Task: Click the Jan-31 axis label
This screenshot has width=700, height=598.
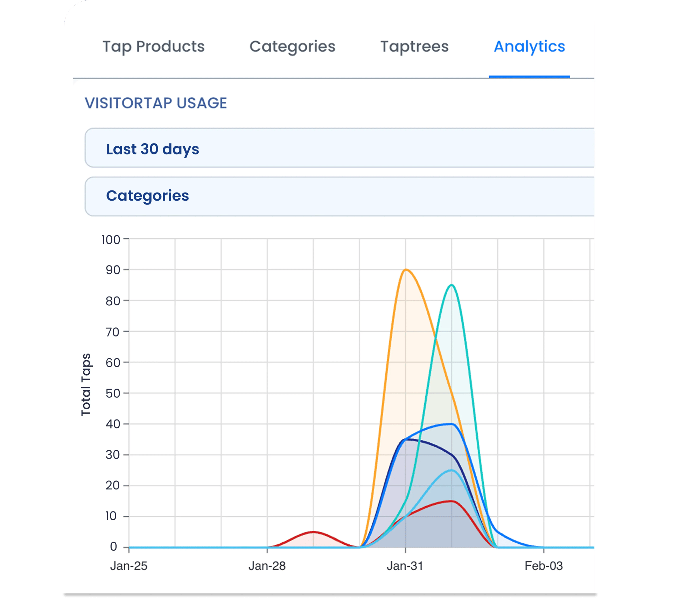Action: tap(405, 566)
